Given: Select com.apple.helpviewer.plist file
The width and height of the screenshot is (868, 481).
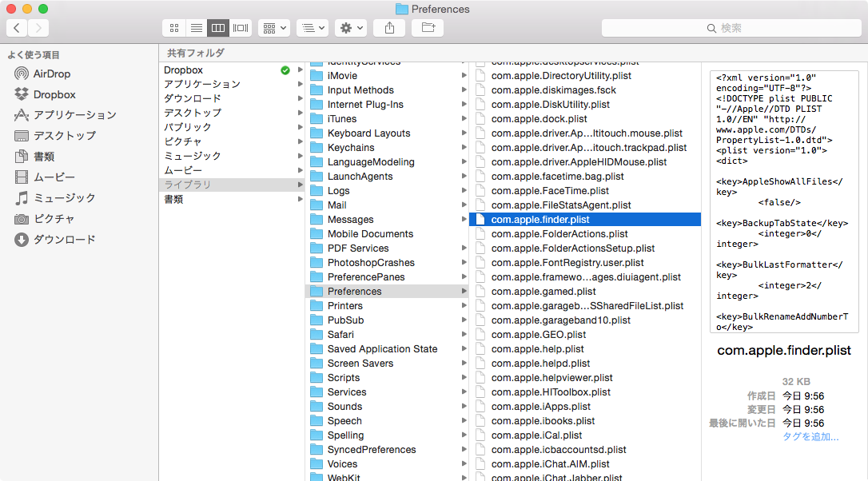Looking at the screenshot, I should (x=585, y=378).
